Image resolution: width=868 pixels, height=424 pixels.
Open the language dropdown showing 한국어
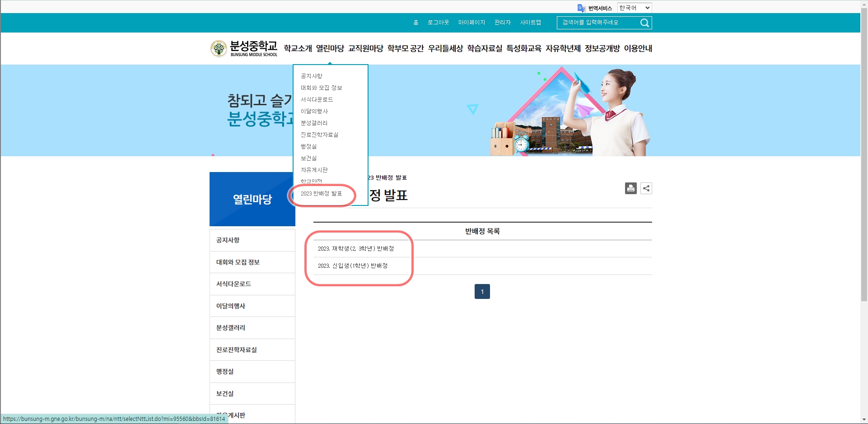pyautogui.click(x=634, y=8)
